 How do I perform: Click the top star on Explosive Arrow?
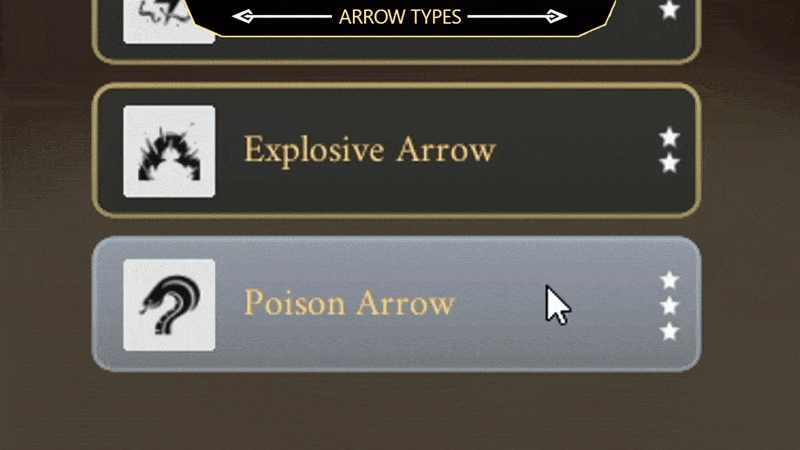click(x=669, y=137)
